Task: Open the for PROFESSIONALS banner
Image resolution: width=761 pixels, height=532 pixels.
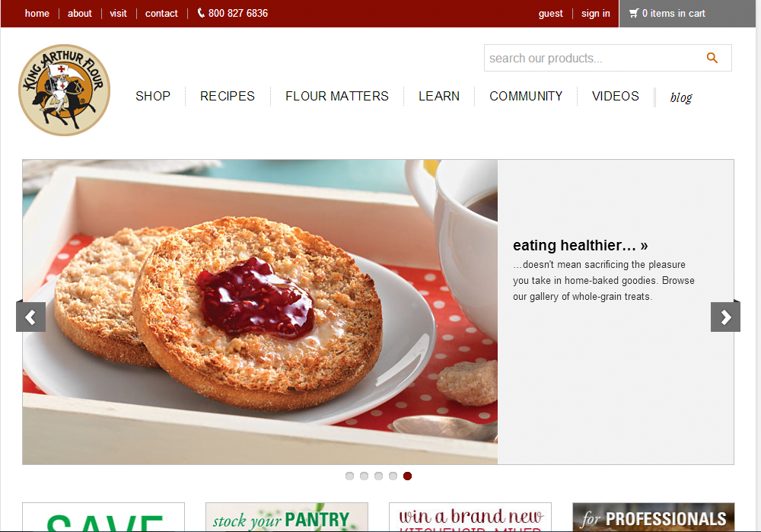Action: click(653, 517)
